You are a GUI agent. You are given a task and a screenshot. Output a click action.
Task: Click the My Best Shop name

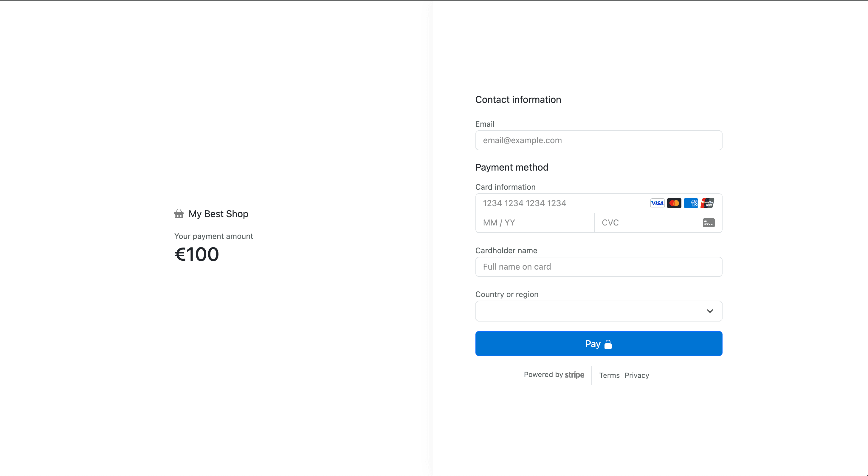tap(218, 214)
